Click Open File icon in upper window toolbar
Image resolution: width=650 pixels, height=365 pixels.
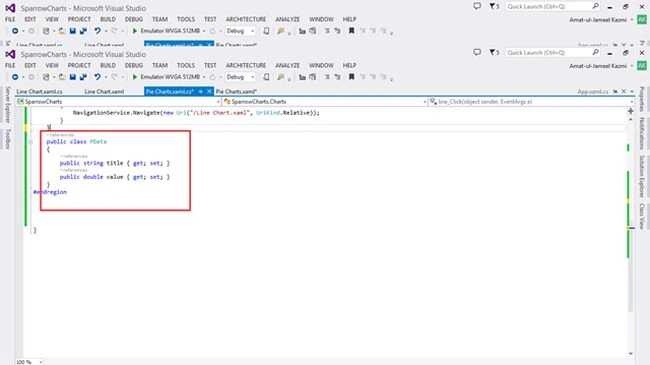pyautogui.click(x=62, y=31)
